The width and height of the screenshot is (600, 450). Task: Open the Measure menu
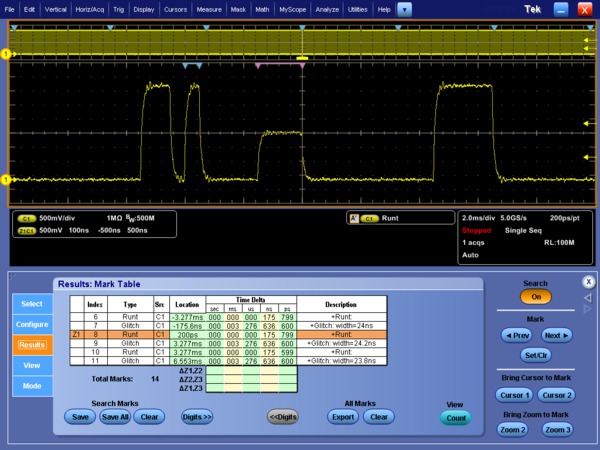[209, 8]
